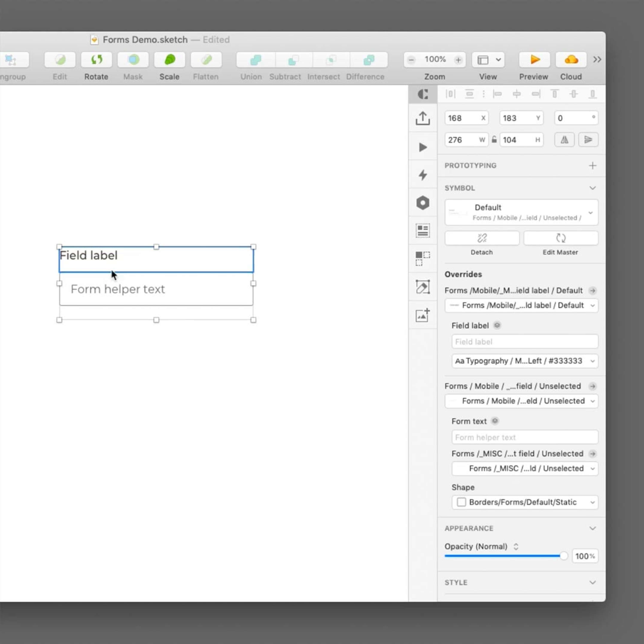Align the layer horizontally centered
Screen dimensions: 644x644
517,94
